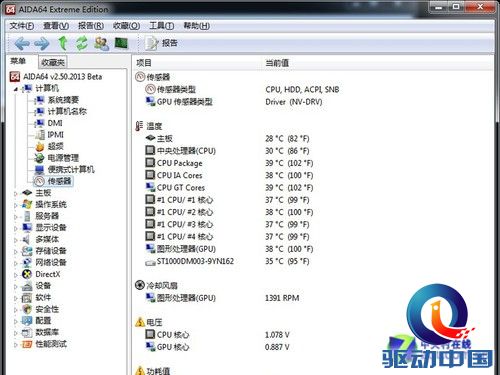Expand the DirectX tree node
Viewport: 500px width, 375px height.
click(16, 275)
